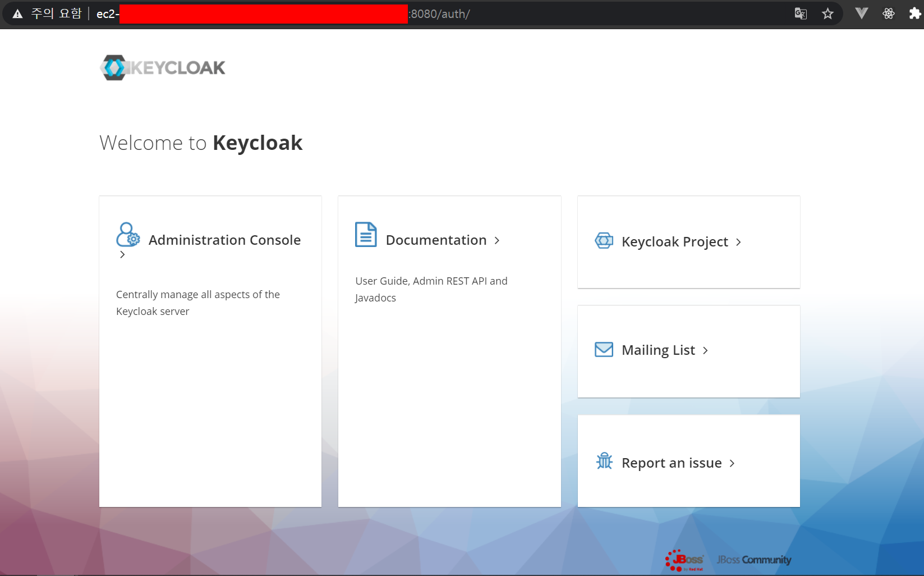Click the '주의 요함' security label
Screen dimensions: 924x576
[56, 13]
